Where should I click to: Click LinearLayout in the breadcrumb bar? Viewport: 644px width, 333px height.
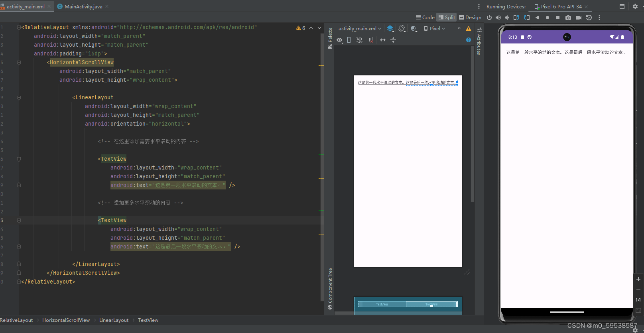coord(114,320)
